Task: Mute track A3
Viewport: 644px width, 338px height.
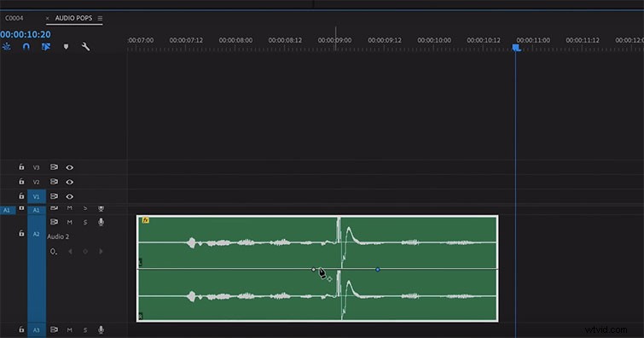Action: pos(69,329)
